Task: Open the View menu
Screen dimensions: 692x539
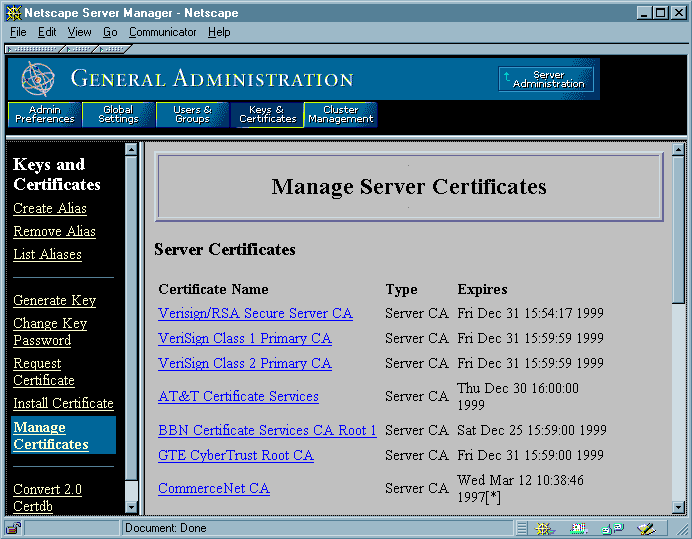Action: coord(79,32)
